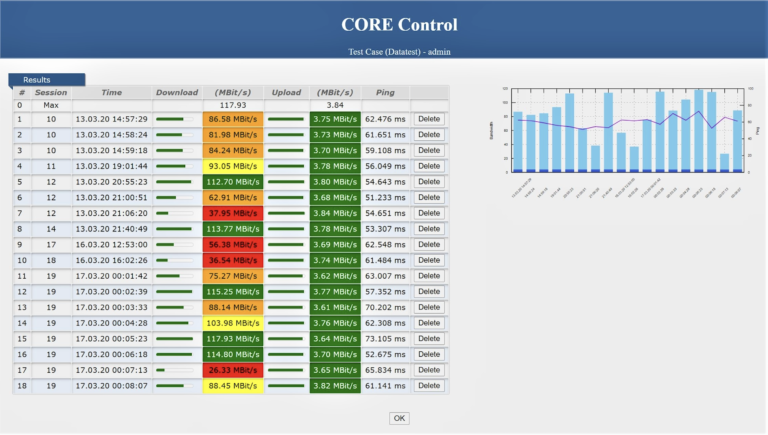Select ping value 70.202 ms

pyautogui.click(x=385, y=307)
